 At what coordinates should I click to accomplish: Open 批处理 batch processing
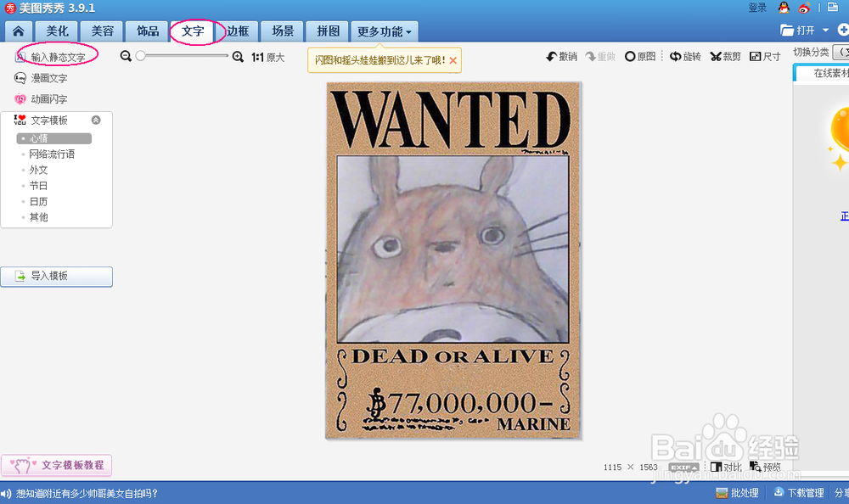737,493
